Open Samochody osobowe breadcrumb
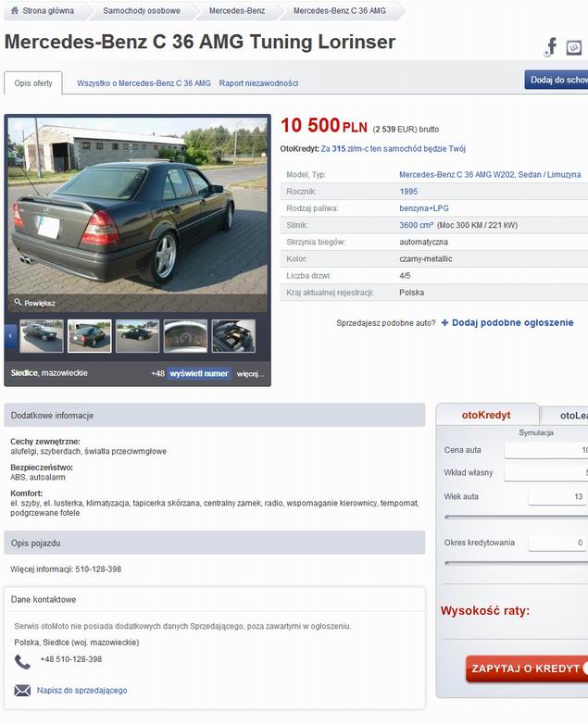The width and height of the screenshot is (588, 725). [142, 10]
